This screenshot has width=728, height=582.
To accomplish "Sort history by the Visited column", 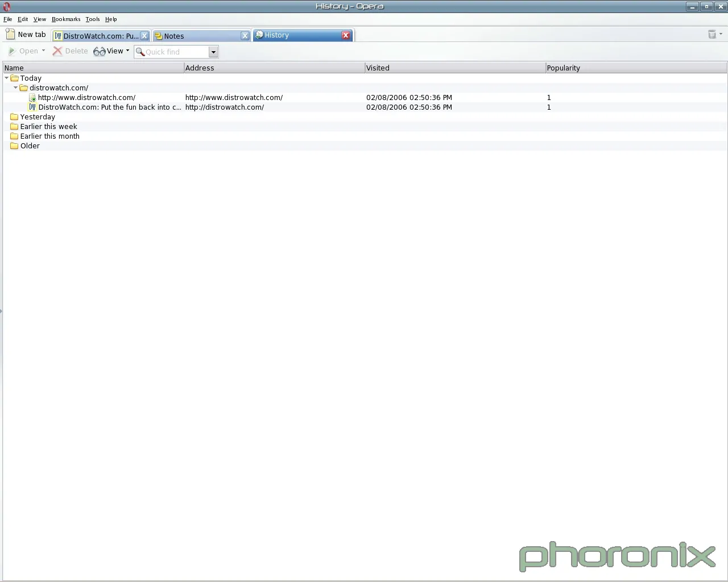I will click(x=455, y=68).
